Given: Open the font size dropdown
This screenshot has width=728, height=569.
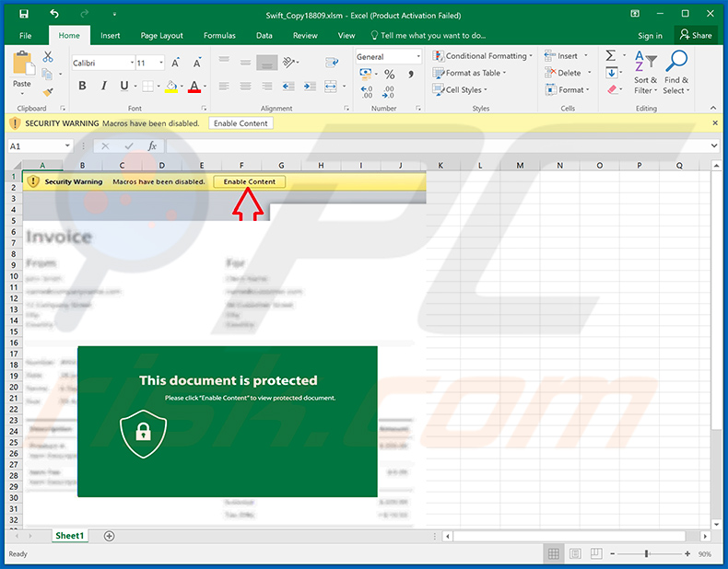Looking at the screenshot, I should pyautogui.click(x=161, y=63).
